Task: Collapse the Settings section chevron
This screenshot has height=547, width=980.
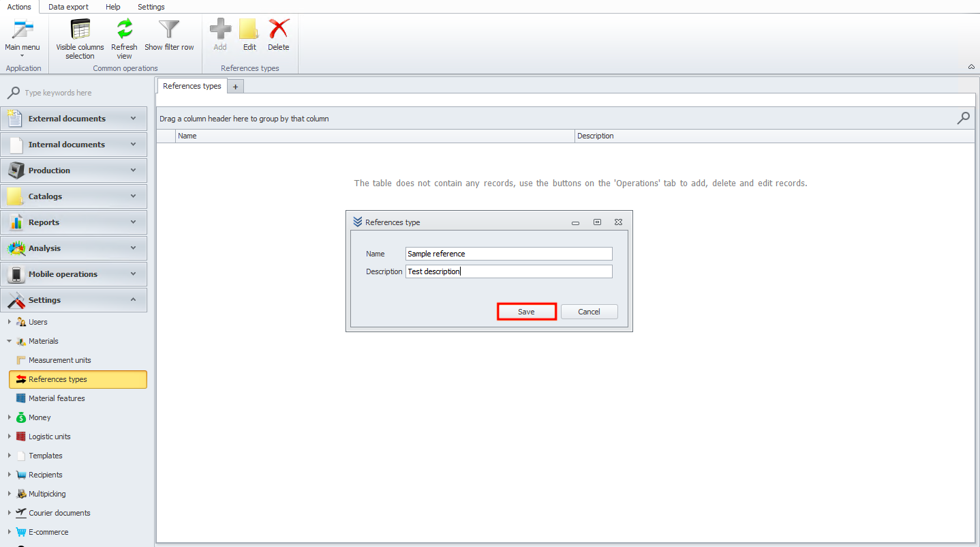Action: pos(133,299)
